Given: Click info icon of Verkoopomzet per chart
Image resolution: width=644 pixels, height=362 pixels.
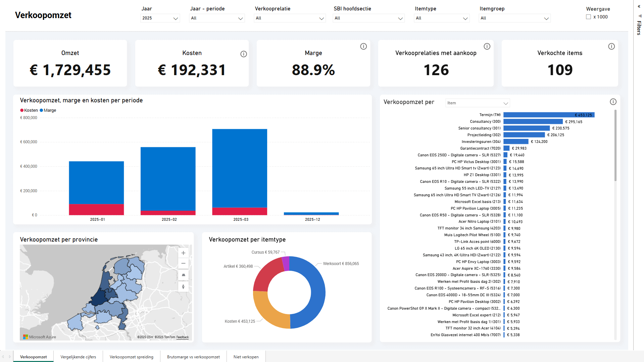Looking at the screenshot, I should 613,102.
